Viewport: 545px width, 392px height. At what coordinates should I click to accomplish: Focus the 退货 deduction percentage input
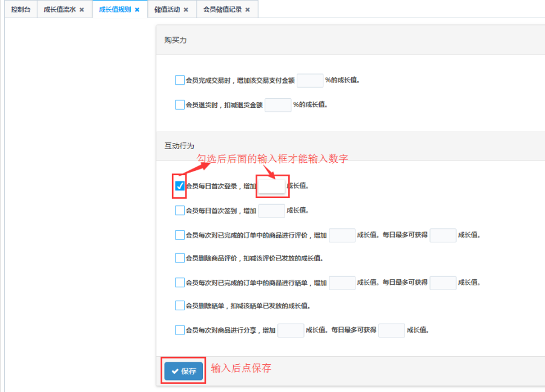(x=278, y=105)
